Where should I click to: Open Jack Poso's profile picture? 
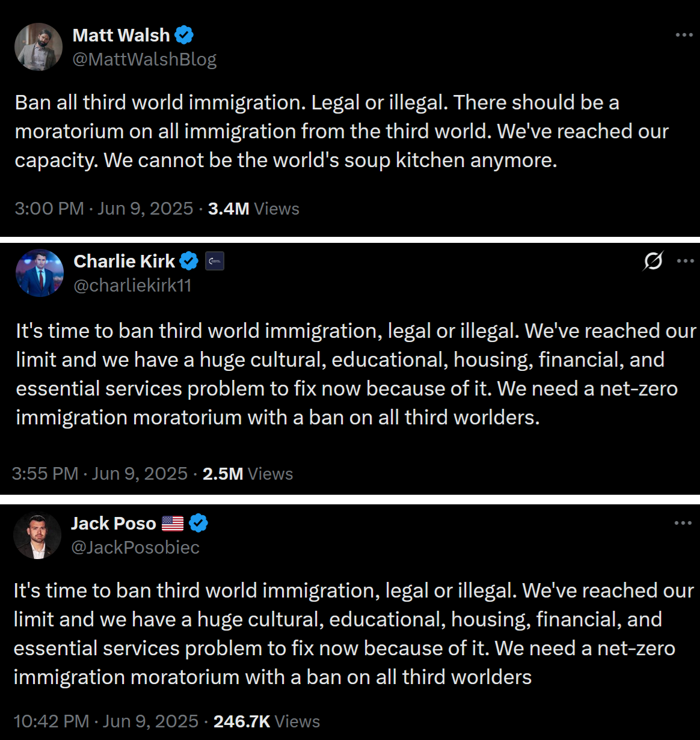coord(37,535)
